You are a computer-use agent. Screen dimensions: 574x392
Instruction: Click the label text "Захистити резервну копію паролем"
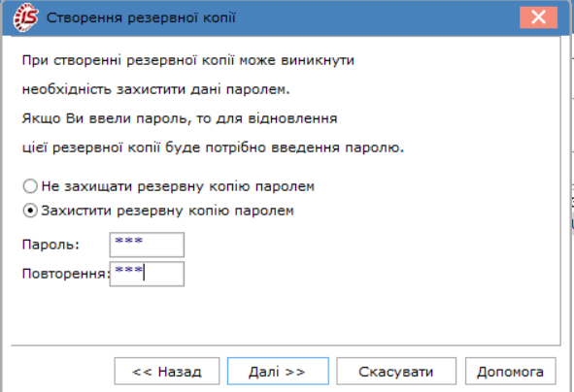168,211
